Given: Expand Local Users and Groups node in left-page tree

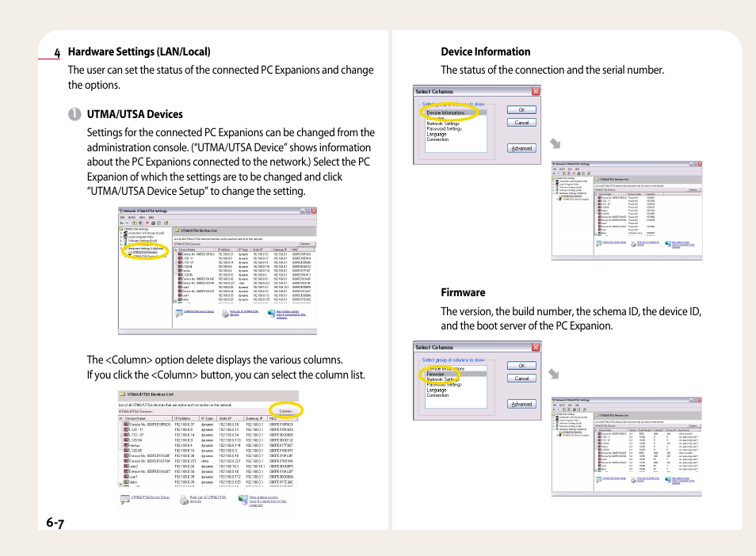Looking at the screenshot, I should tap(121, 233).
